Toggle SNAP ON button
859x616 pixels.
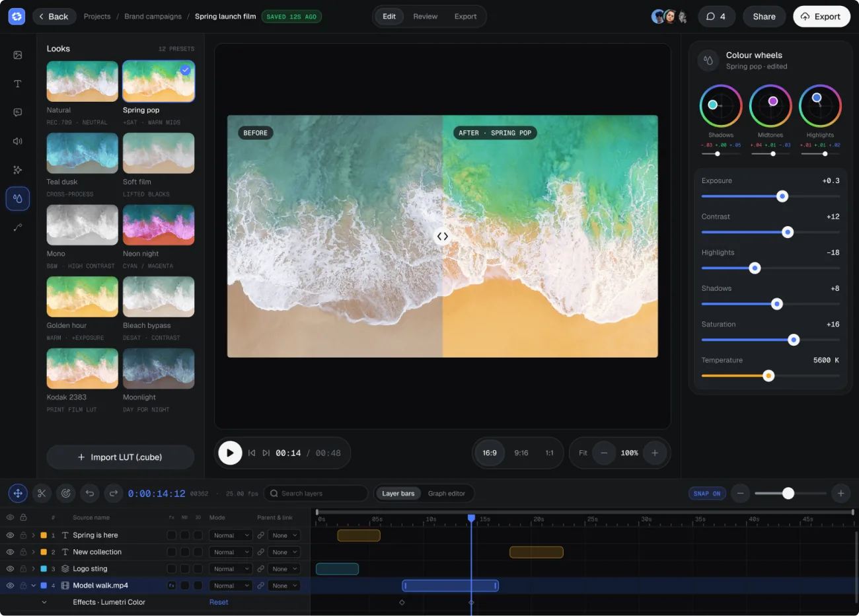(707, 494)
